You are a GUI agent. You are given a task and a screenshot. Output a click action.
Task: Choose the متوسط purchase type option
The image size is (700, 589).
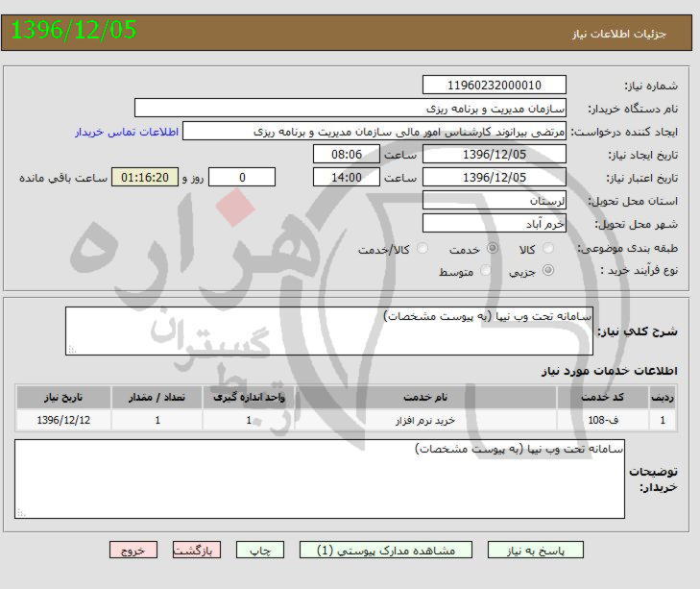(485, 271)
